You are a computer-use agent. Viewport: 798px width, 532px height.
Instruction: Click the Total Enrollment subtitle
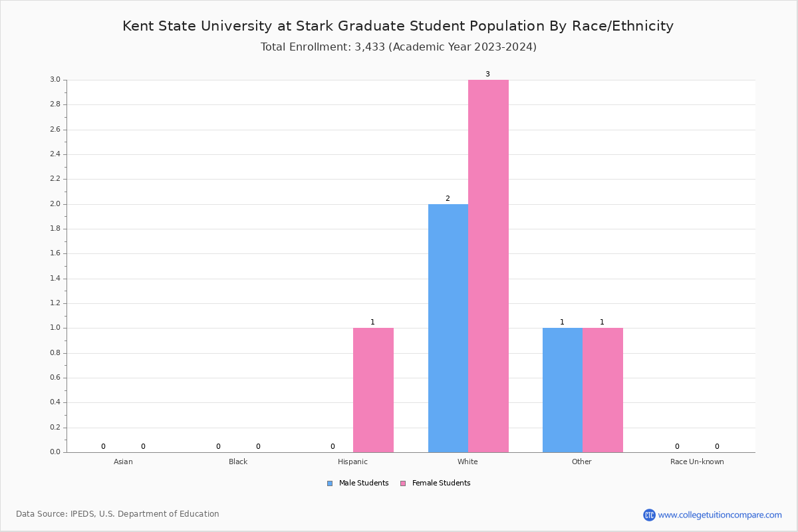pos(398,47)
